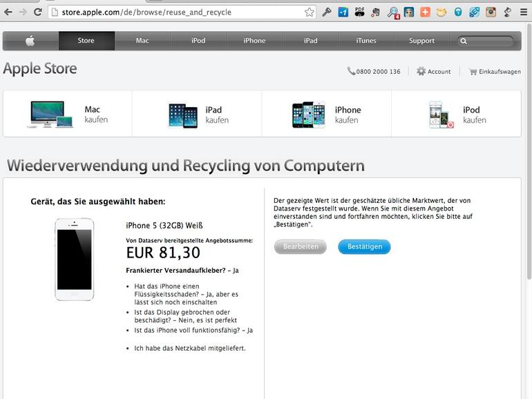
Task: Click the phone icon by 0800 number
Action: [351, 71]
